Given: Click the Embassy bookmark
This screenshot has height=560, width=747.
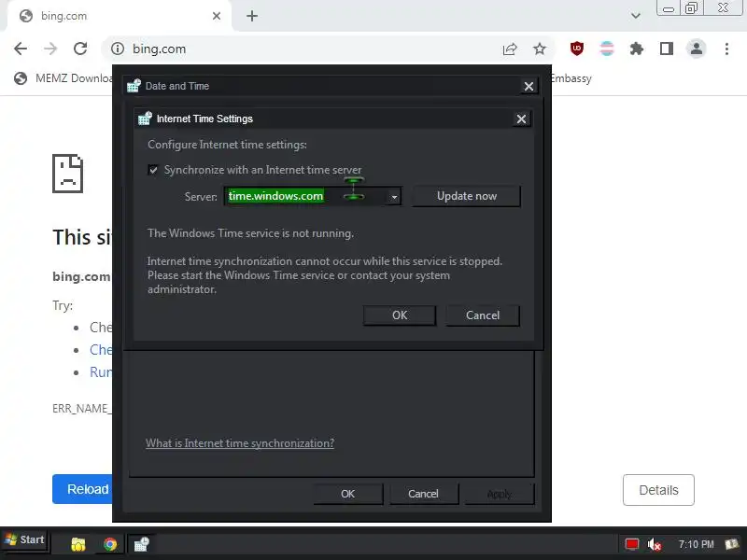Looking at the screenshot, I should [571, 78].
